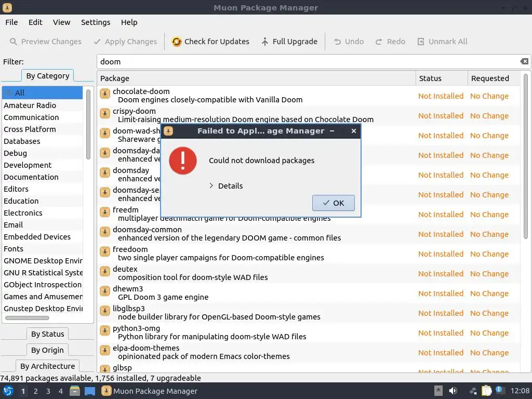This screenshot has height=399, width=532.
Task: Open the volume control tray icon
Action: [x=453, y=391]
